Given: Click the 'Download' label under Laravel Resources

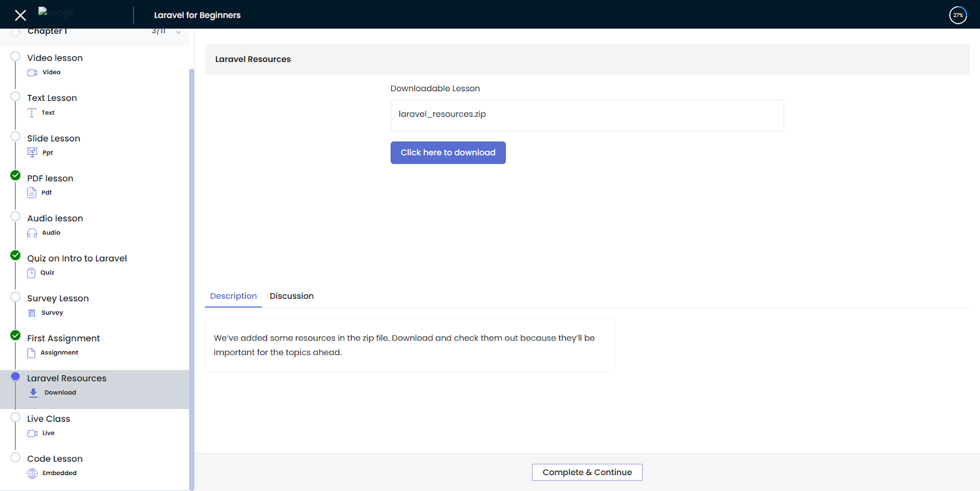Looking at the screenshot, I should [x=61, y=393].
